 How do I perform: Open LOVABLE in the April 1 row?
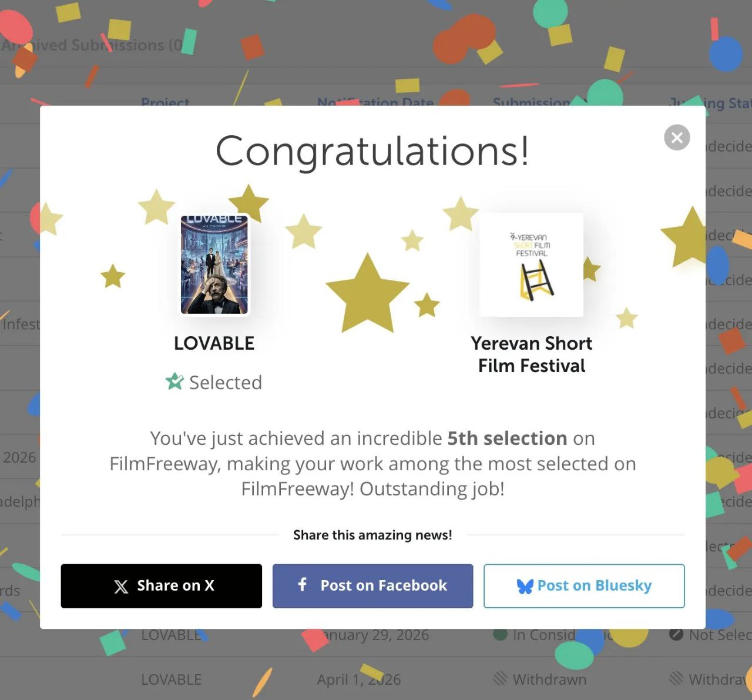pos(171,680)
